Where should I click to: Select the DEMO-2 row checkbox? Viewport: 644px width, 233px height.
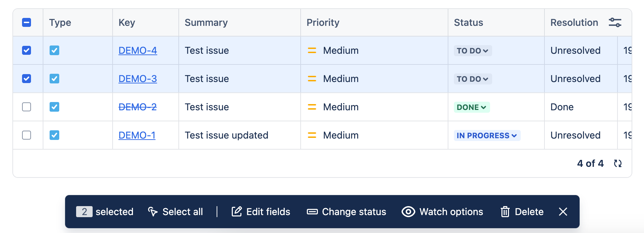click(27, 107)
